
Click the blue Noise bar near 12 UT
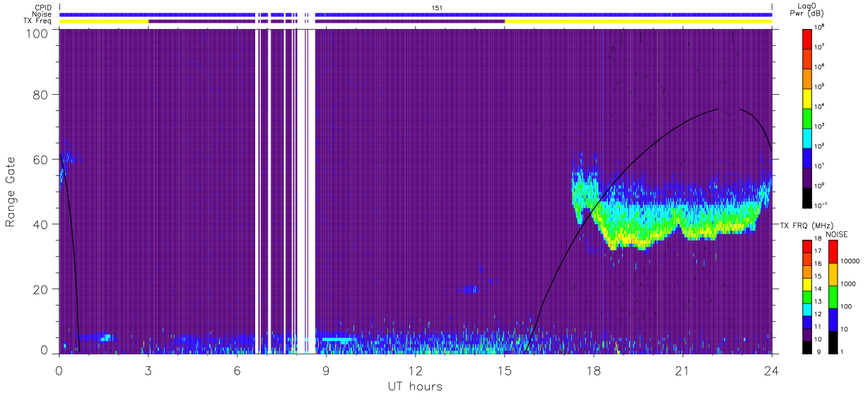(x=544, y=14)
